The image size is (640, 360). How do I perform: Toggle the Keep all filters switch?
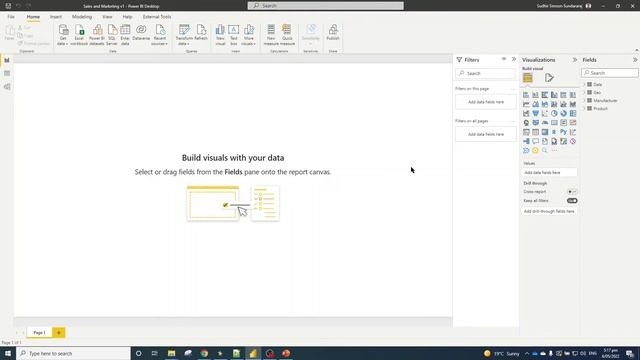572,201
